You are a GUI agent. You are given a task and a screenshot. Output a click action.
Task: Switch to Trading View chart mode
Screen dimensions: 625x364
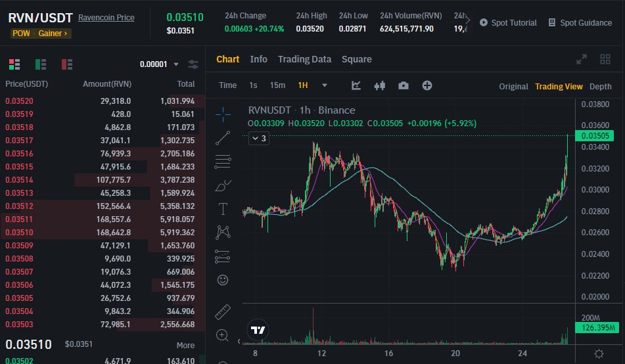coord(559,87)
